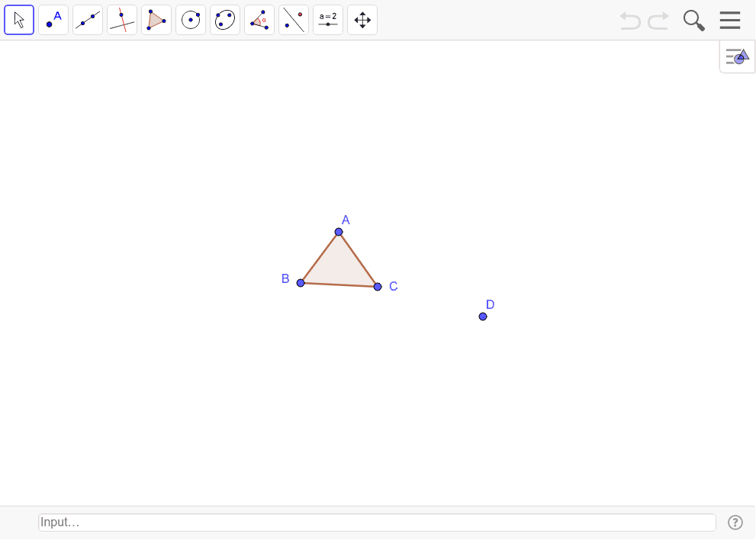Screen dimensions: 756x540
Task: Open the search magnifier
Action: 694,21
